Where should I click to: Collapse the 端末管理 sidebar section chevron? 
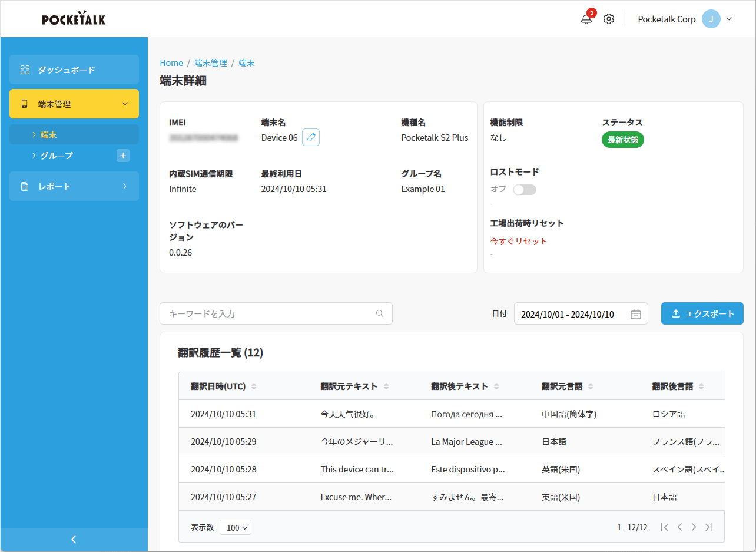point(125,104)
